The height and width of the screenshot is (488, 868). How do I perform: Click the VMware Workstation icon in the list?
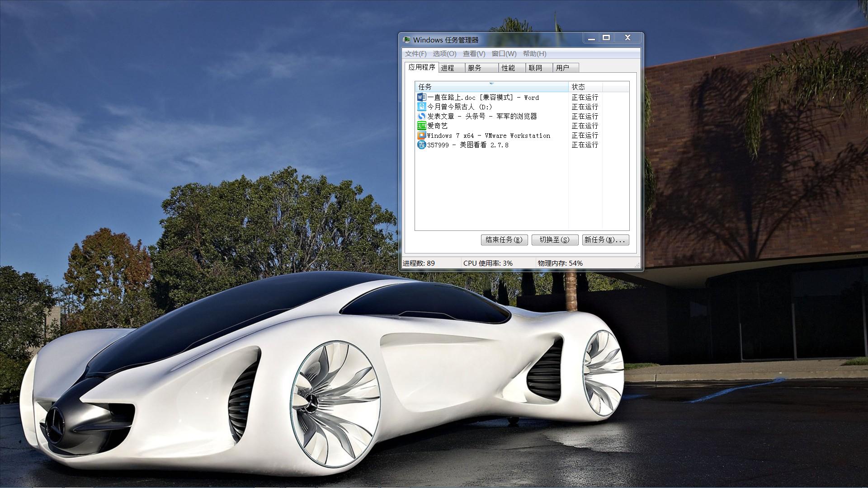pos(421,135)
